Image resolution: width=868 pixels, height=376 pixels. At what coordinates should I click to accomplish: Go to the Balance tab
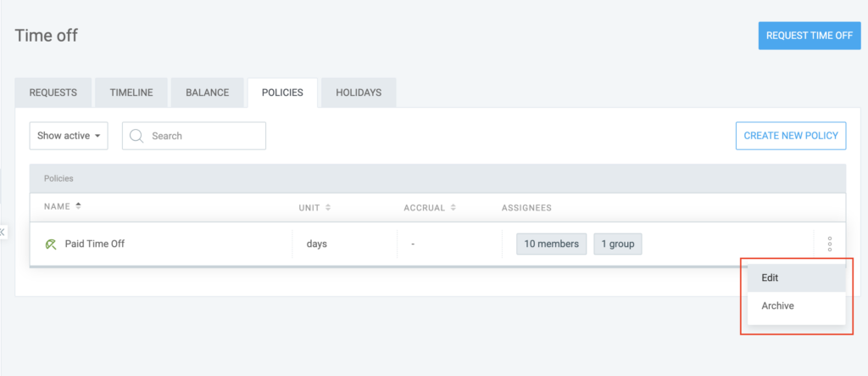pyautogui.click(x=208, y=93)
